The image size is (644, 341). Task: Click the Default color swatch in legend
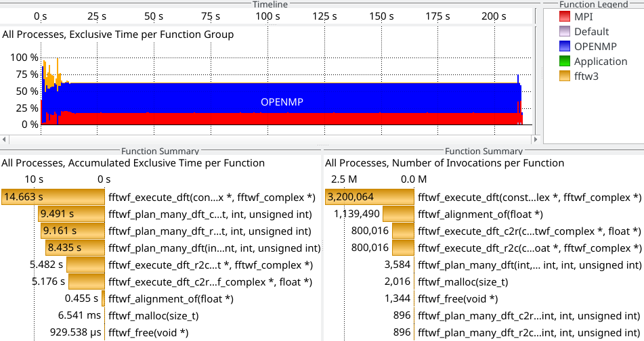pyautogui.click(x=564, y=32)
